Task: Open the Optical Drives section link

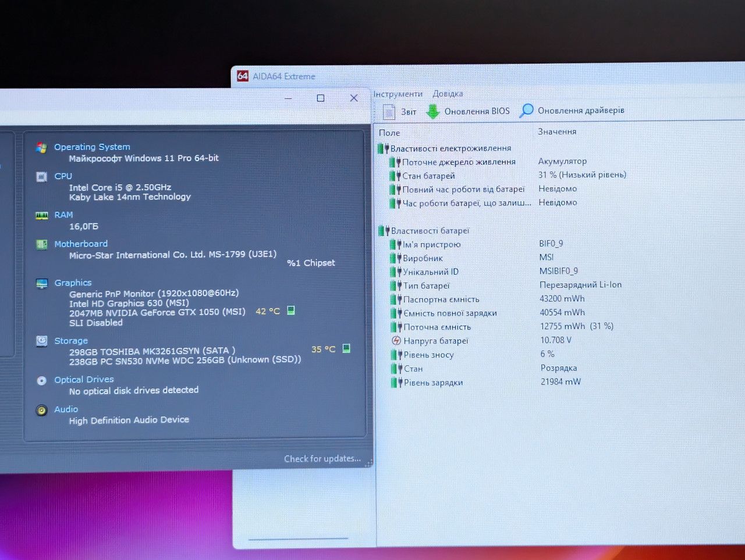Action: click(x=84, y=380)
